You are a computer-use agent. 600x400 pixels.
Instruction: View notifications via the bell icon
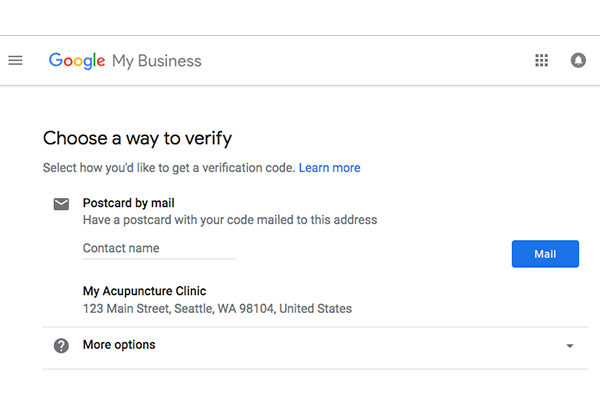578,61
